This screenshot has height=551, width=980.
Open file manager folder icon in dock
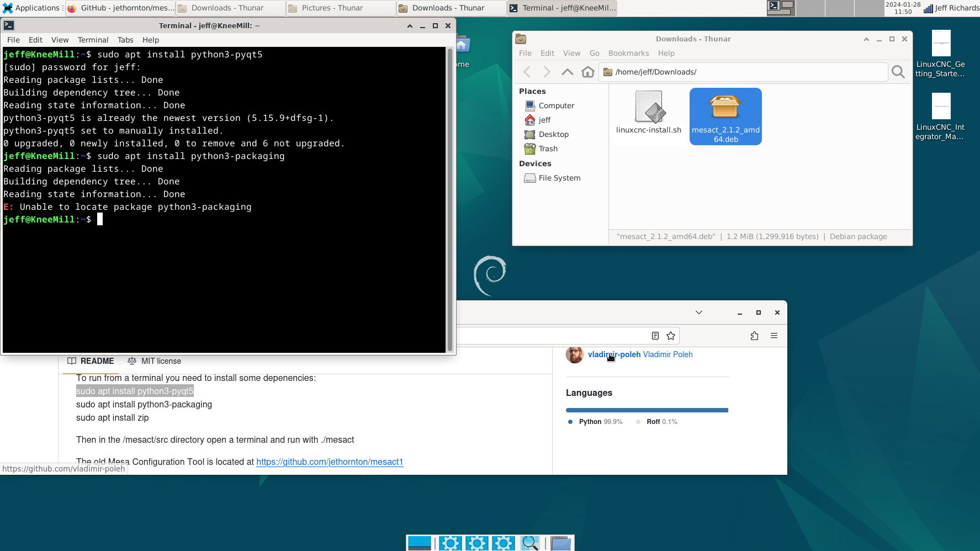(560, 543)
